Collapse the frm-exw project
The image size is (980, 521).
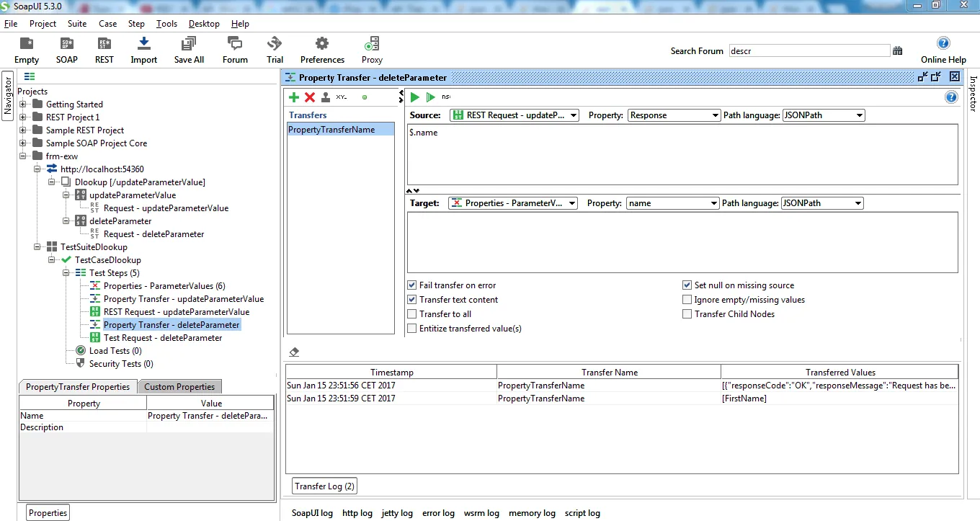click(23, 156)
